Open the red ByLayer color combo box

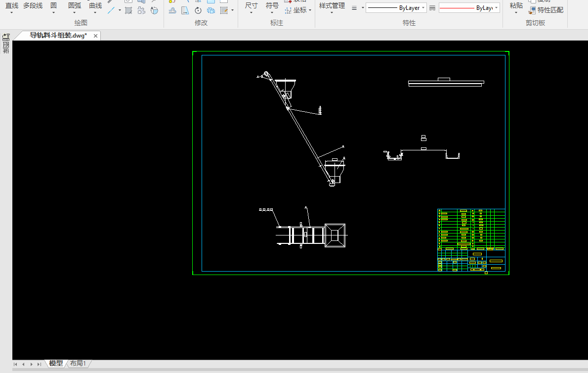point(469,7)
